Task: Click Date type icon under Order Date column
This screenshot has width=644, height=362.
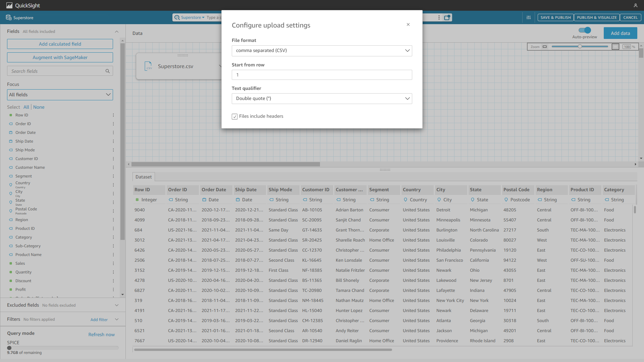Action: click(x=204, y=200)
